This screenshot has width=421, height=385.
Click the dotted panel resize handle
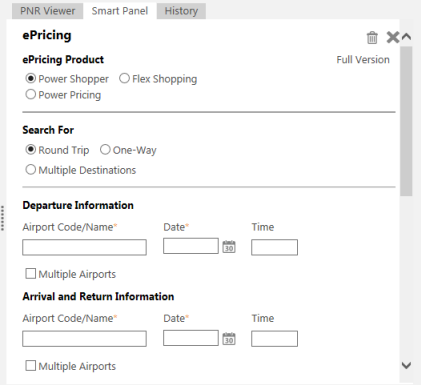(x=2, y=218)
